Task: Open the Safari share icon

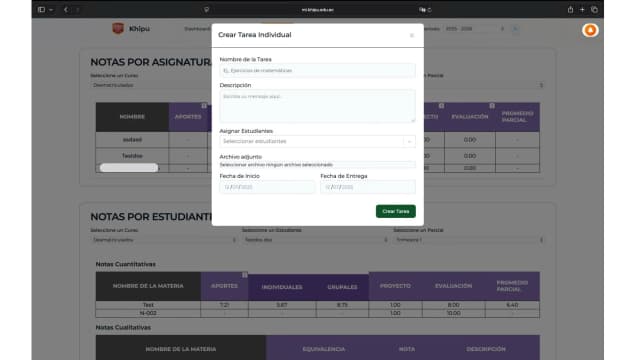Action: tap(570, 9)
